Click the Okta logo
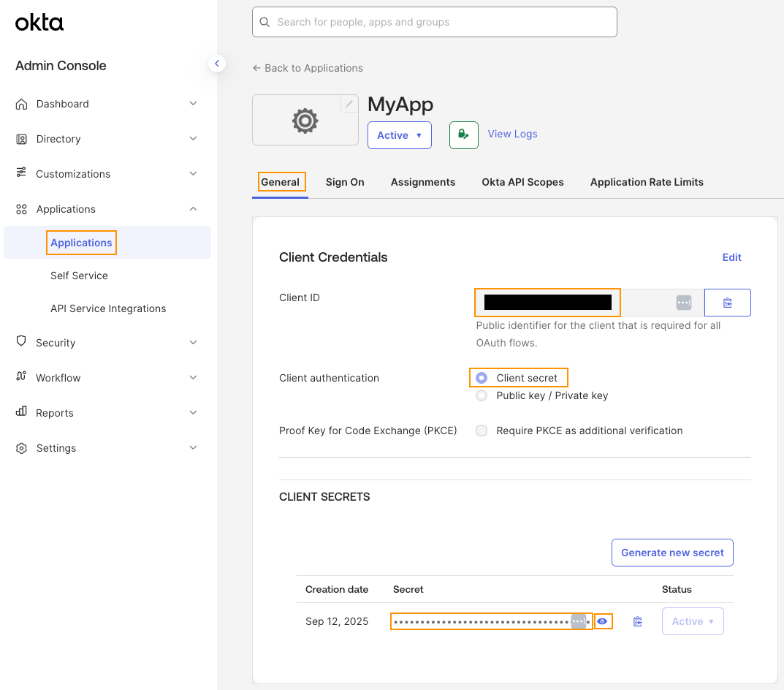This screenshot has height=690, width=784. 39,23
